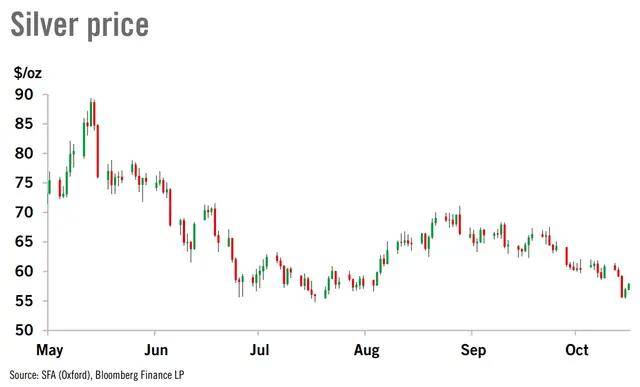Click the 75 y-axis value
The image size is (640, 387).
point(24,183)
